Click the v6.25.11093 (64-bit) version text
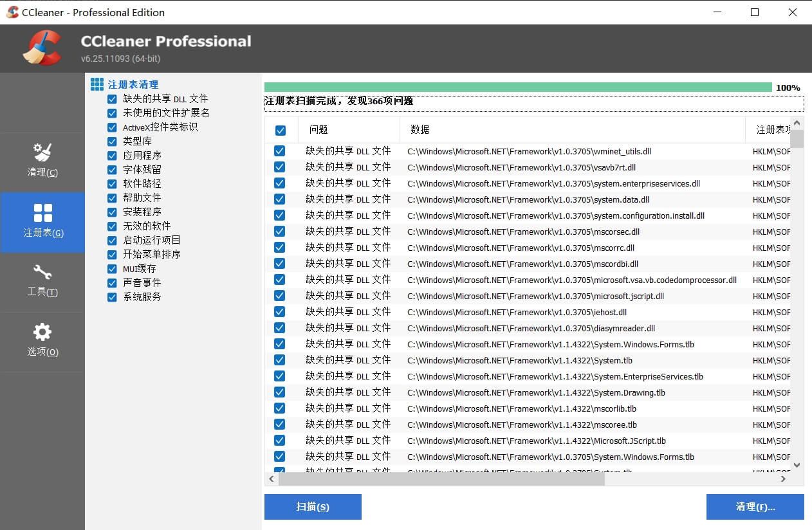Viewport: 812px width, 530px height. (x=120, y=59)
